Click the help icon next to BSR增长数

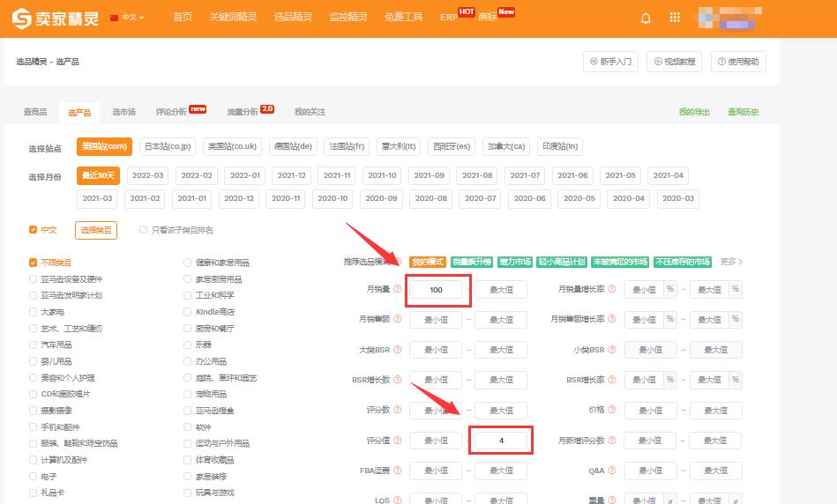[x=398, y=379]
